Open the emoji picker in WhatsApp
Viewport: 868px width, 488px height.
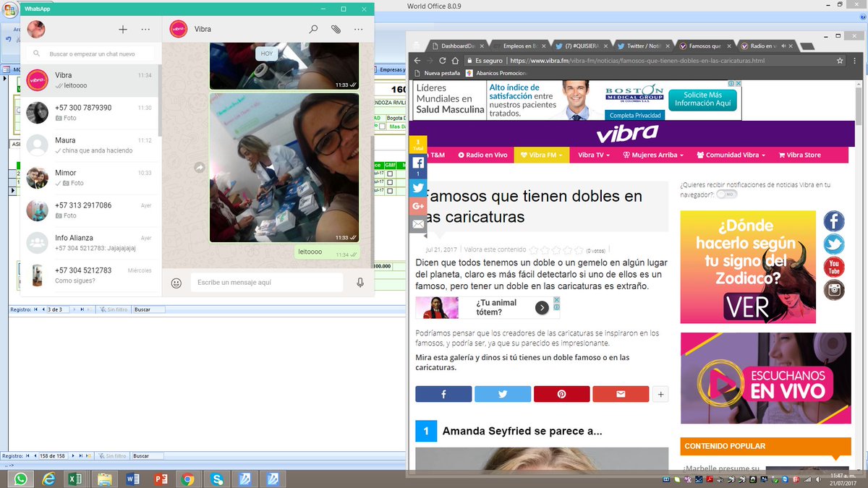176,283
